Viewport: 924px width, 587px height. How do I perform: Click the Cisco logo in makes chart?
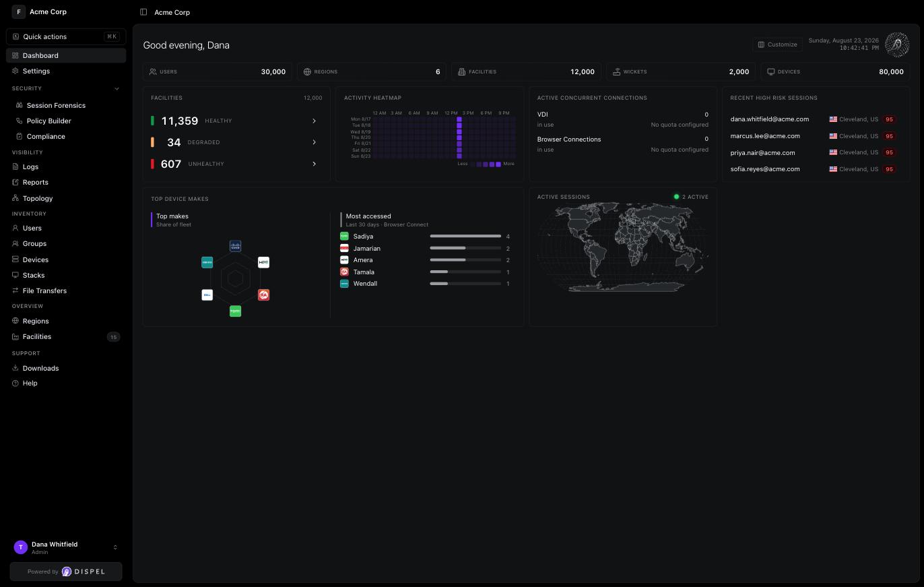235,247
